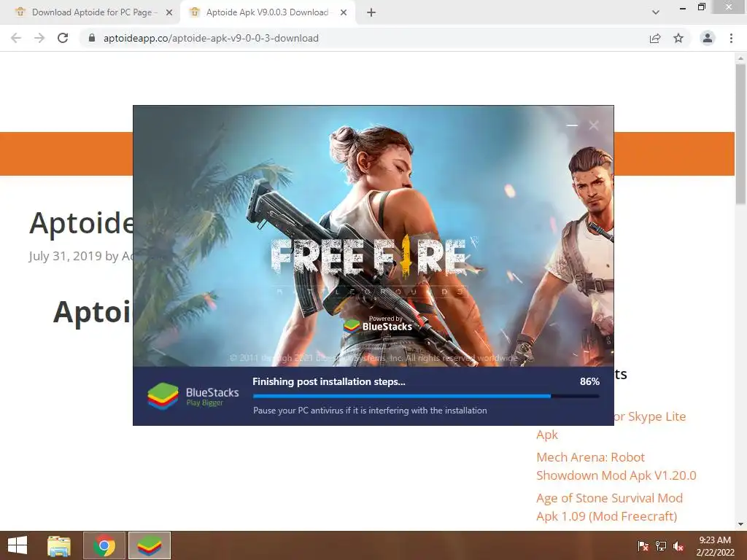Close the Download Aptoide for PC tab
This screenshot has height=560, width=747.
click(169, 12)
